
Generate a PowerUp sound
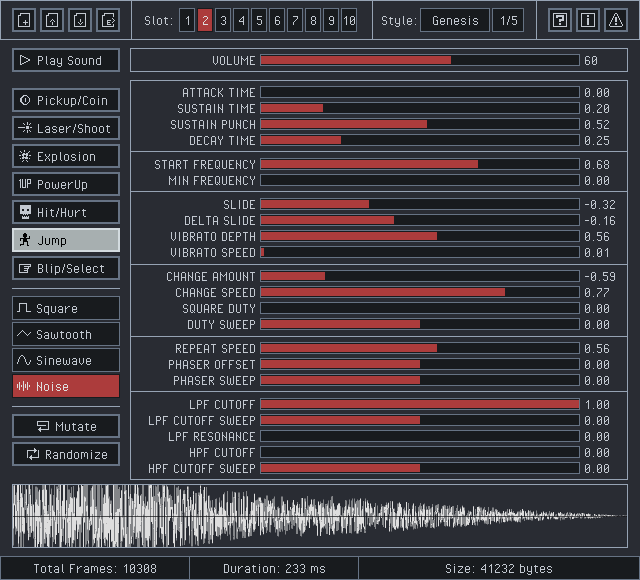[66, 184]
